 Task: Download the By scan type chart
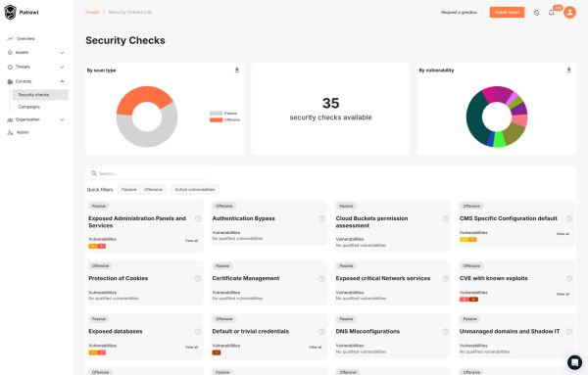pyautogui.click(x=236, y=70)
